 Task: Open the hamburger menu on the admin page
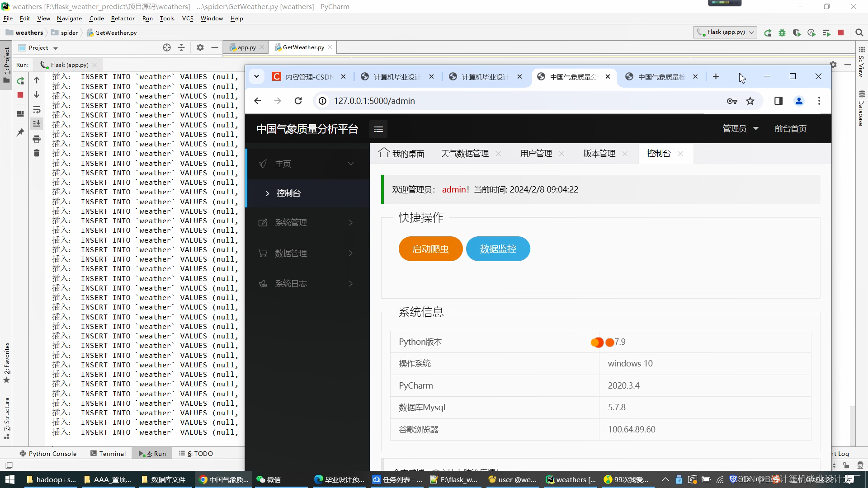pos(378,129)
